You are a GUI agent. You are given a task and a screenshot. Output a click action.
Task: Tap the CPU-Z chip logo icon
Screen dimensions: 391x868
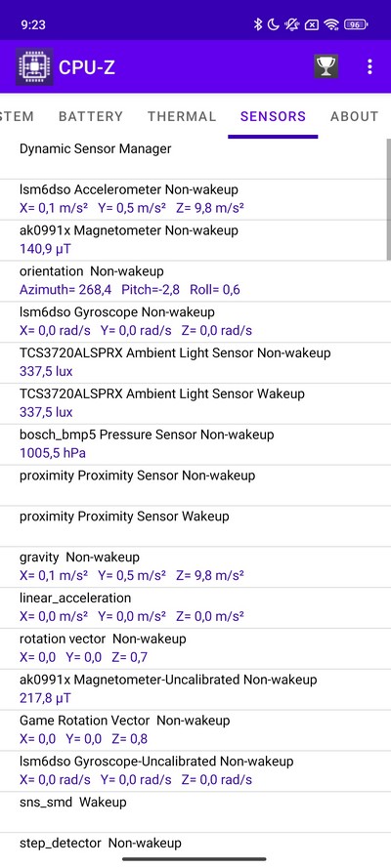[x=34, y=67]
